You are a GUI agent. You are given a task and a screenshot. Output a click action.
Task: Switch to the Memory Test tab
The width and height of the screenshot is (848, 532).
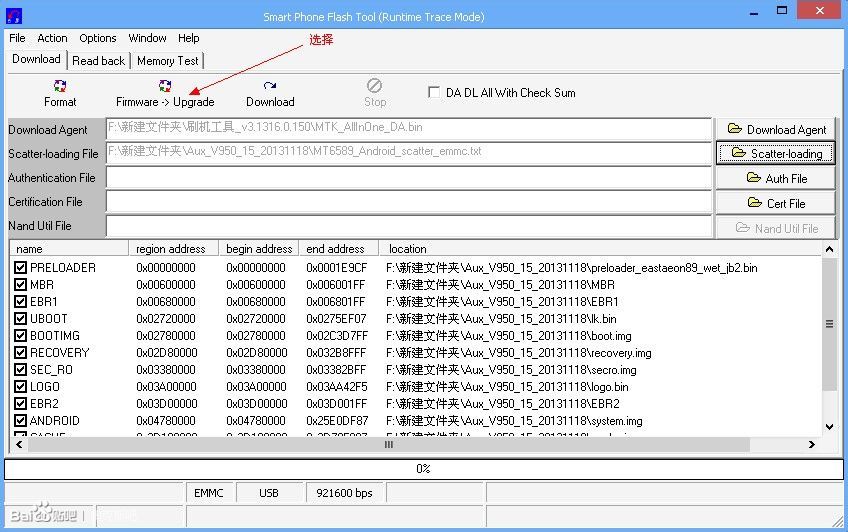coord(168,61)
